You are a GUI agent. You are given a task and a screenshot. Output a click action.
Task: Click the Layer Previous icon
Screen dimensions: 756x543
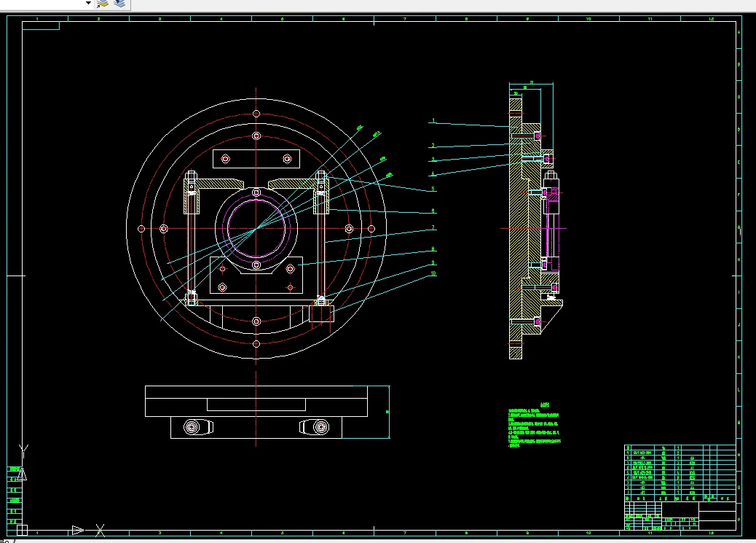(x=119, y=4)
